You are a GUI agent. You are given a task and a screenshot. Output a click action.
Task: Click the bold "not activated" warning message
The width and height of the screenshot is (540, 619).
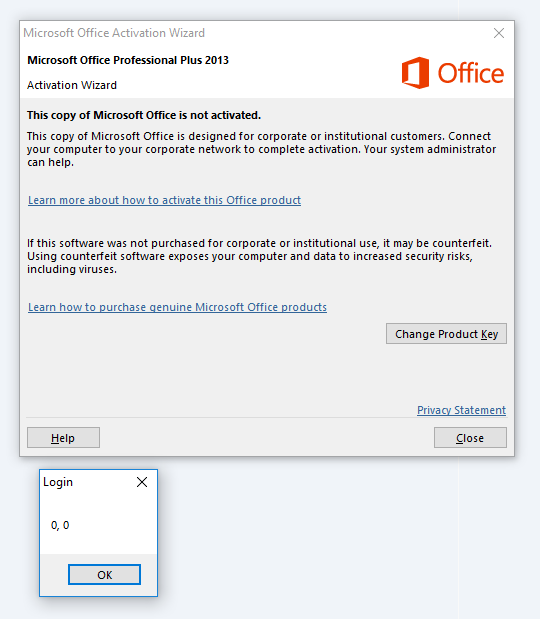[x=144, y=115]
